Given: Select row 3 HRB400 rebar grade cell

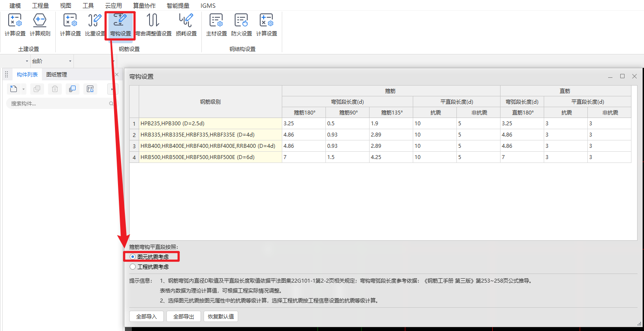Looking at the screenshot, I should point(210,146).
